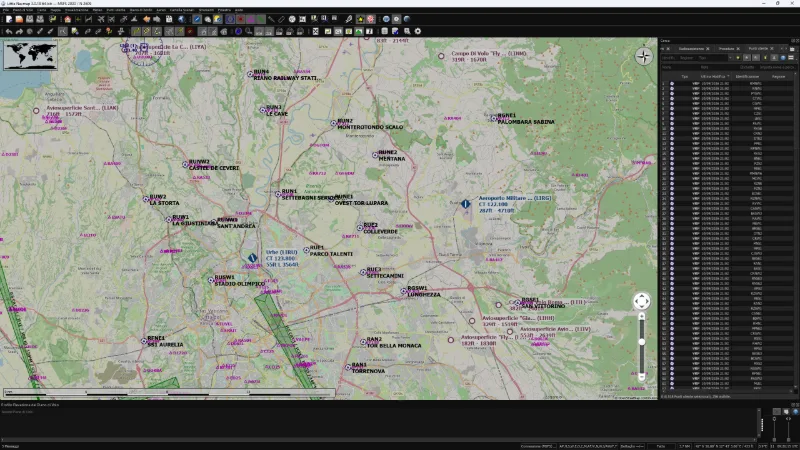Click the Undo arrow icon
Screen dimensions: 800x450
[x=9, y=32]
